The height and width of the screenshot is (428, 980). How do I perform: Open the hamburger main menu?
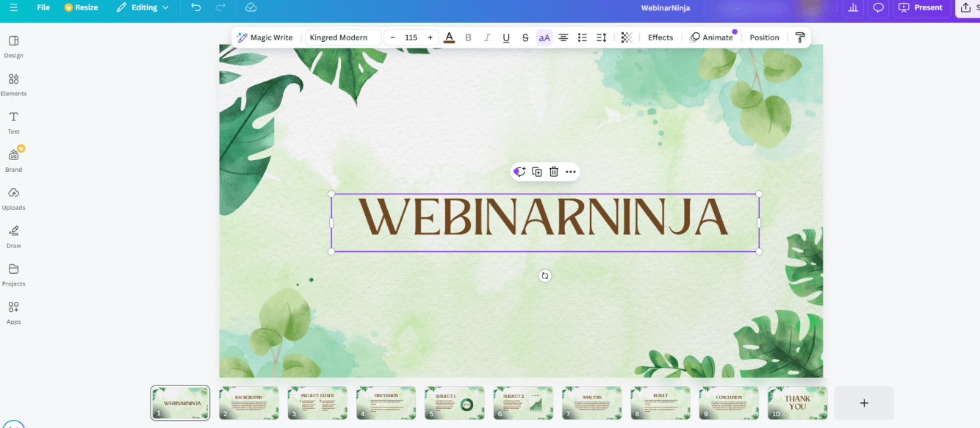click(13, 7)
